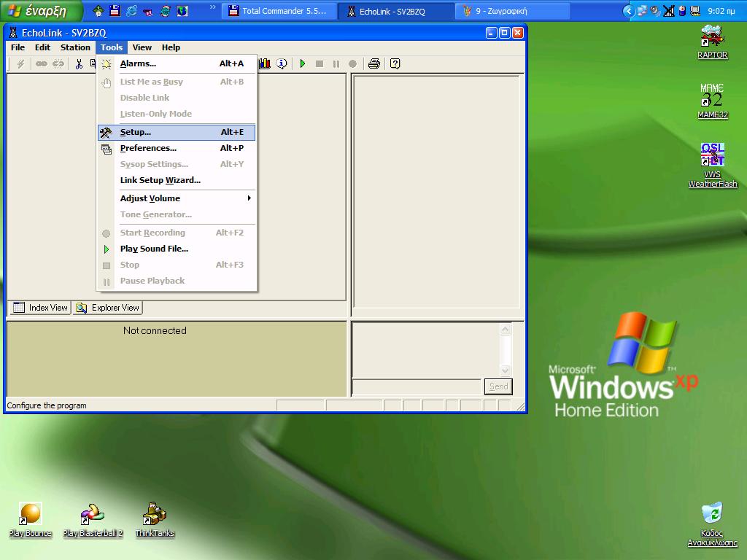Viewport: 747px width, 560px height.
Task: Close the open Tools menu
Action: click(x=112, y=47)
